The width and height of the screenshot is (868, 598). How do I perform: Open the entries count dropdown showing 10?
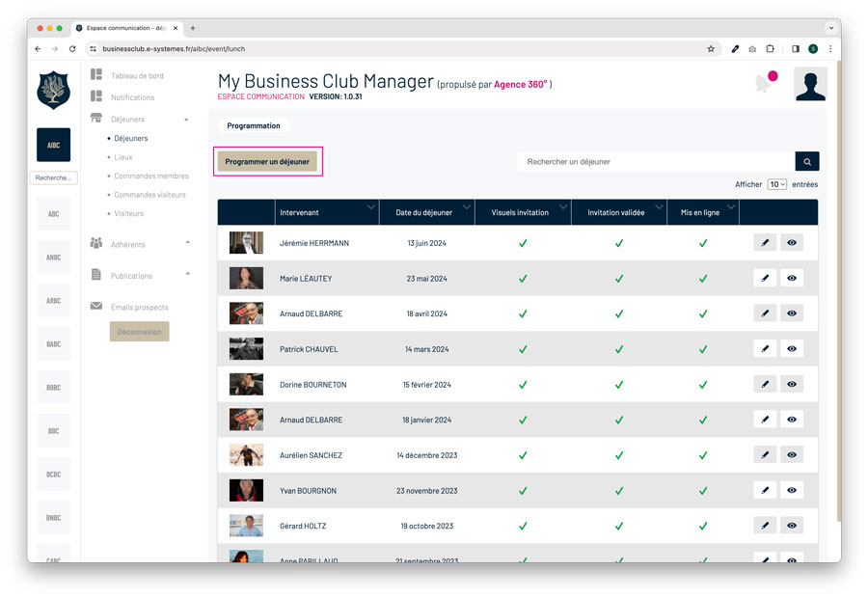pos(776,184)
